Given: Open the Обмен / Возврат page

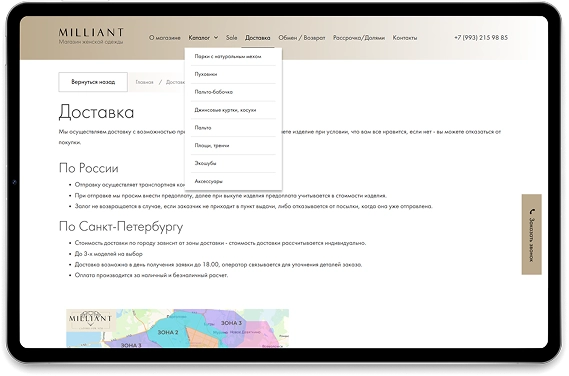Looking at the screenshot, I should [x=302, y=38].
